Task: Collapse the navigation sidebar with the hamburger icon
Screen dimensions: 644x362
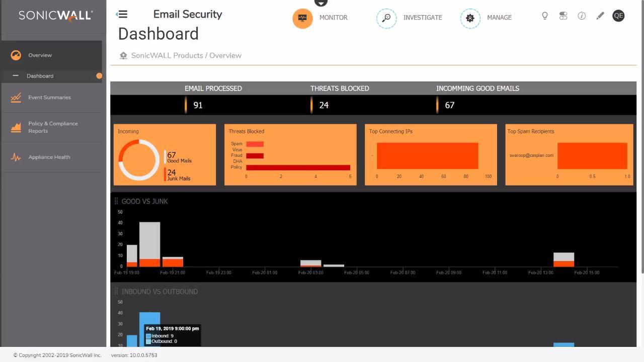Action: pos(121,14)
